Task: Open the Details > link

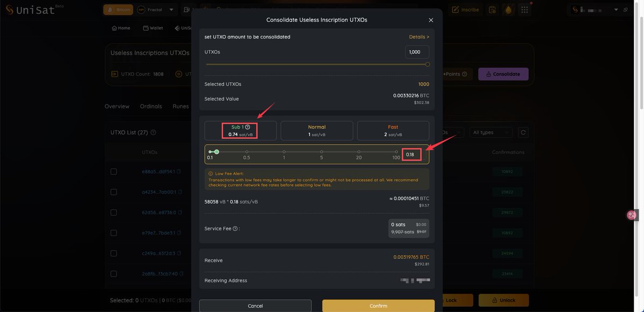Action: click(419, 37)
